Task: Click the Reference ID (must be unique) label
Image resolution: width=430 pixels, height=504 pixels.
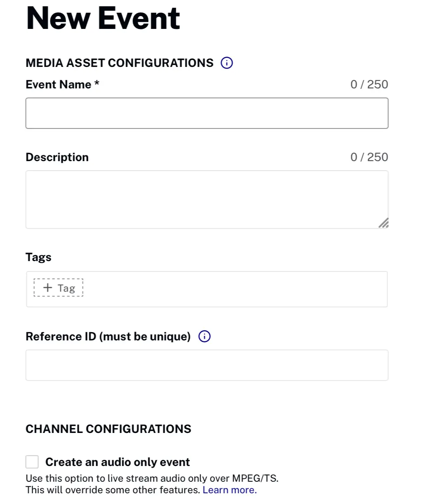Action: tap(108, 336)
